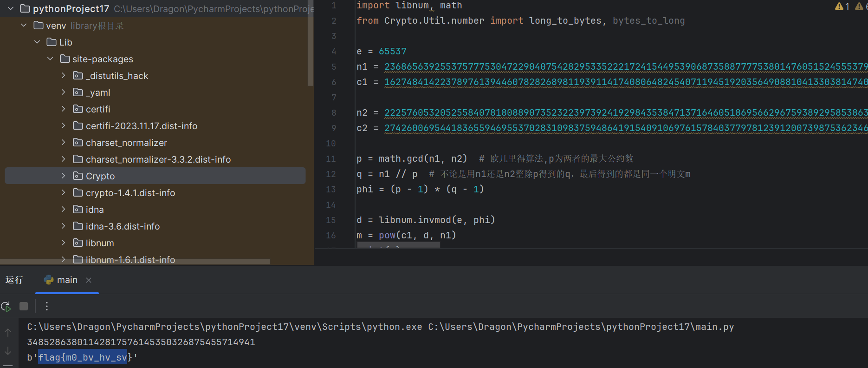Click the charset_normalizer-3.3.2.dist-info folder icon
Image resolution: width=868 pixels, height=368 pixels.
78,159
